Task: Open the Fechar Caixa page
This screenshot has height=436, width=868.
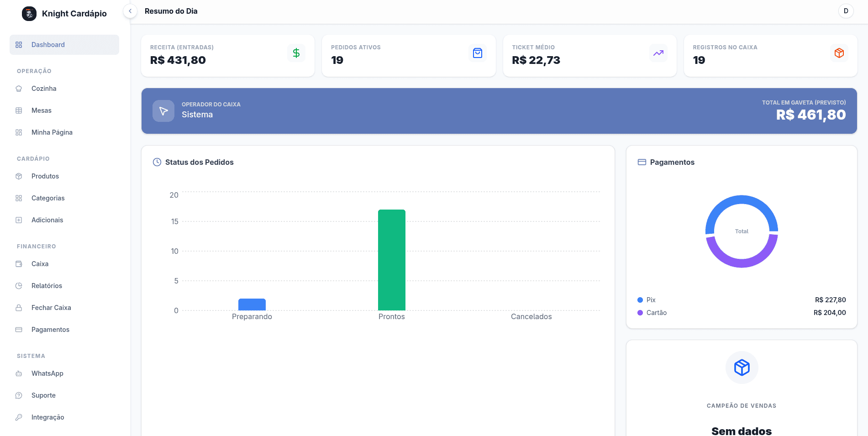Action: pyautogui.click(x=51, y=308)
